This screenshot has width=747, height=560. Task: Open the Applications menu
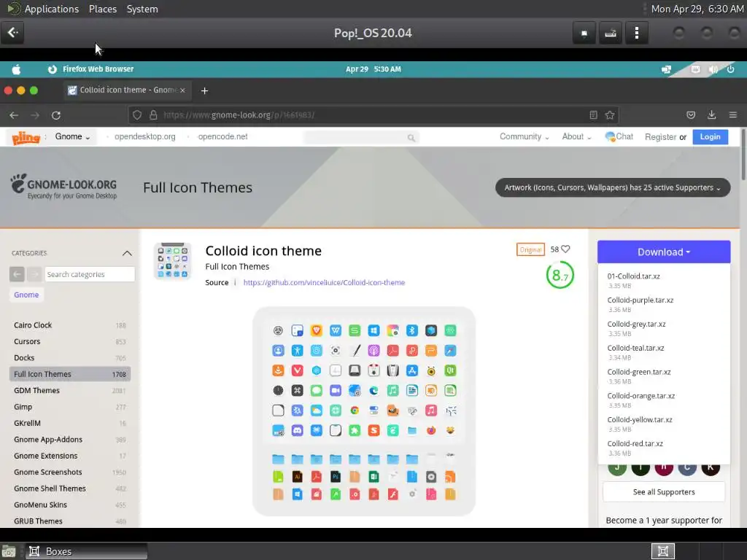pyautogui.click(x=52, y=9)
